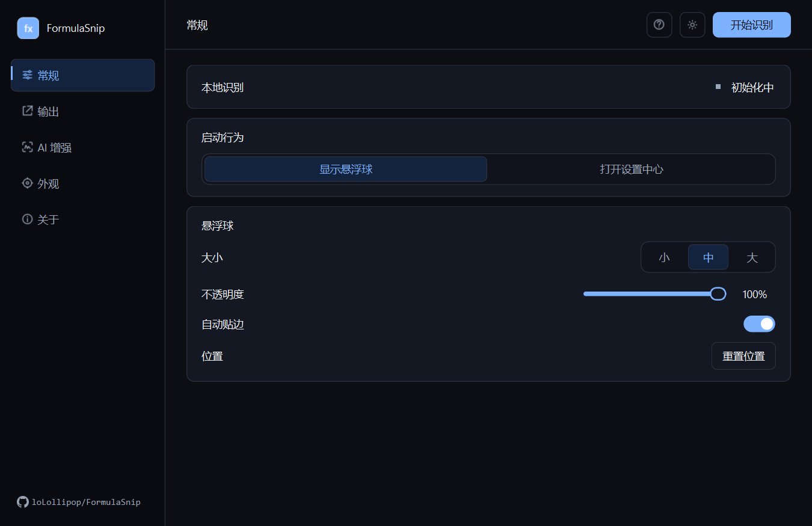Open the 常规 sidebar tab

point(83,75)
